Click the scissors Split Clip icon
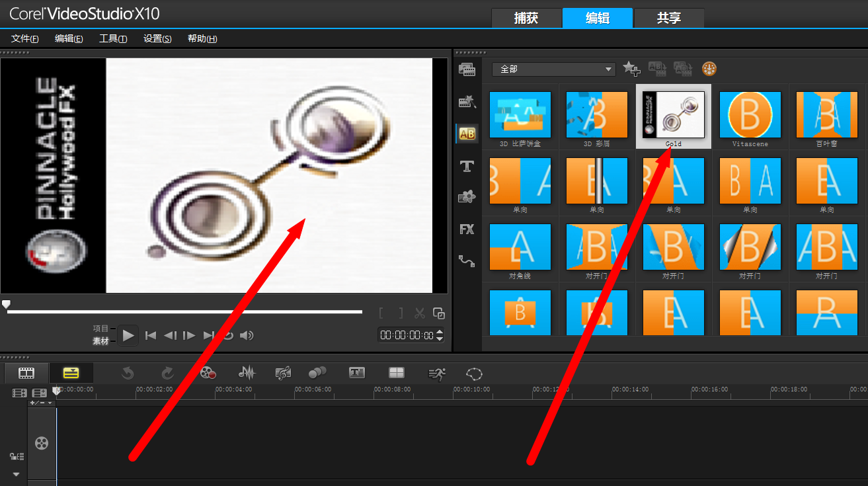868x486 pixels. pos(420,313)
